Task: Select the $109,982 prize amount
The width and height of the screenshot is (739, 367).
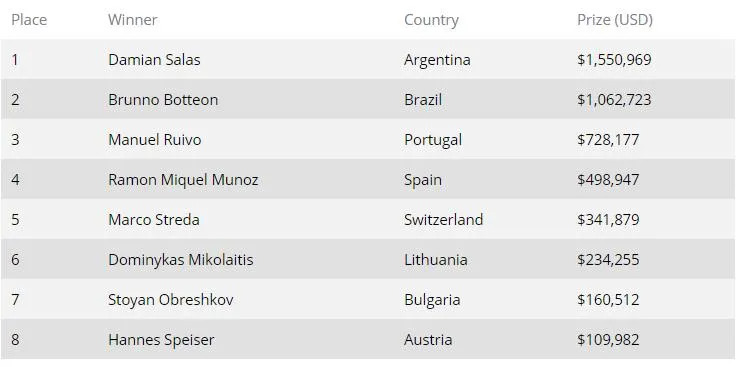Action: tap(608, 340)
